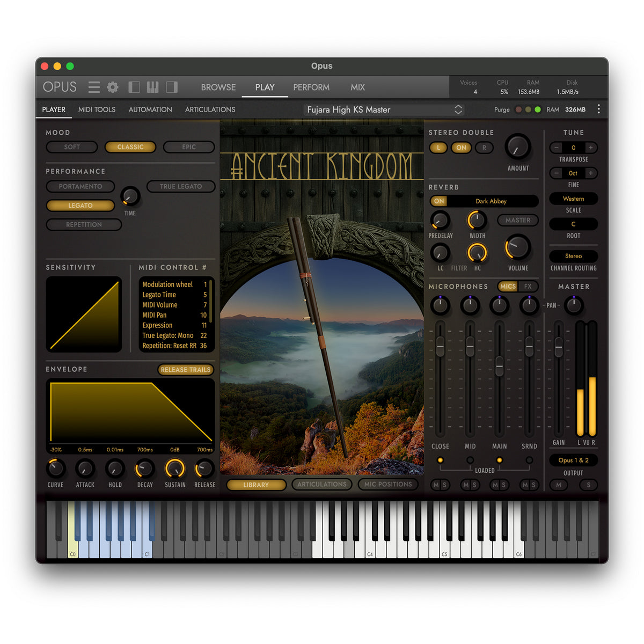Open the Fujara High KS Master instrument selector
The width and height of the screenshot is (644, 644).
(384, 109)
